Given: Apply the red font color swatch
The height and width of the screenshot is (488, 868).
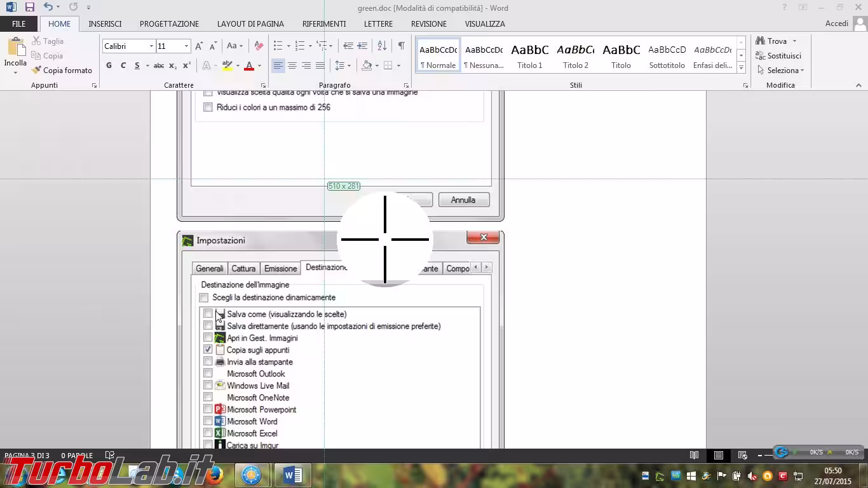Looking at the screenshot, I should click(249, 65).
